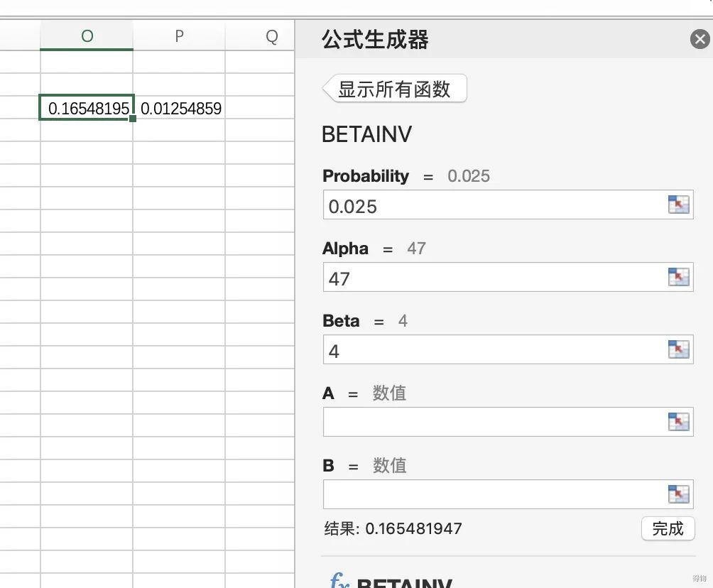Select column Q header
Image resolution: width=713 pixels, height=588 pixels.
271,36
